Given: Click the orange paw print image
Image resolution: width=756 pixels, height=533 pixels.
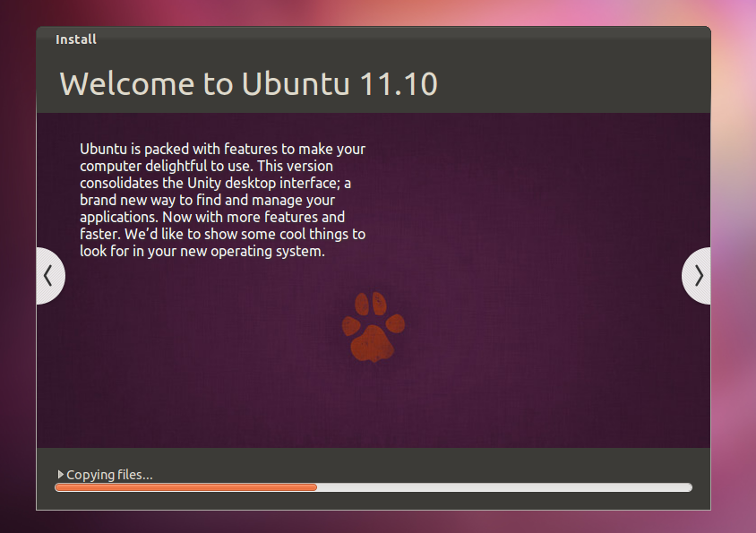Looking at the screenshot, I should pyautogui.click(x=374, y=327).
